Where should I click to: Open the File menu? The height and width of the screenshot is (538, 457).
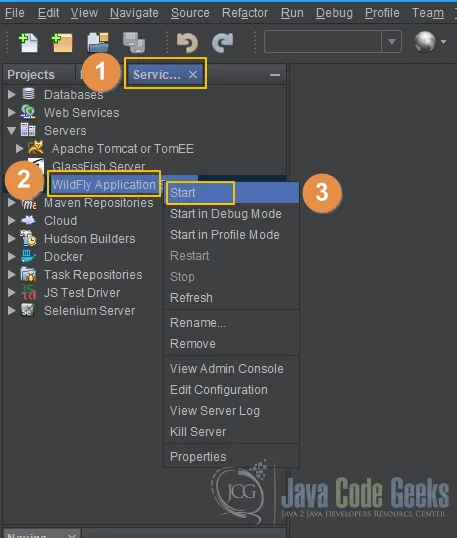point(15,13)
